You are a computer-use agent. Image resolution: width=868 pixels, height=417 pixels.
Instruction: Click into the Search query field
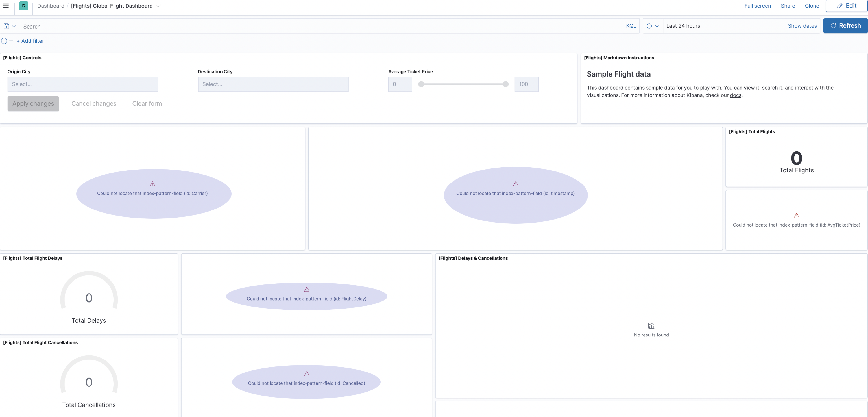point(320,26)
